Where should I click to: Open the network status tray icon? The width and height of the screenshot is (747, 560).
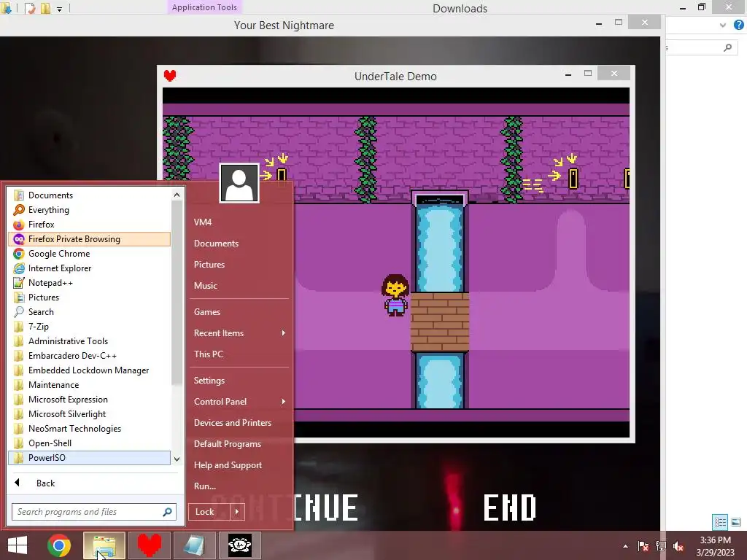click(661, 546)
